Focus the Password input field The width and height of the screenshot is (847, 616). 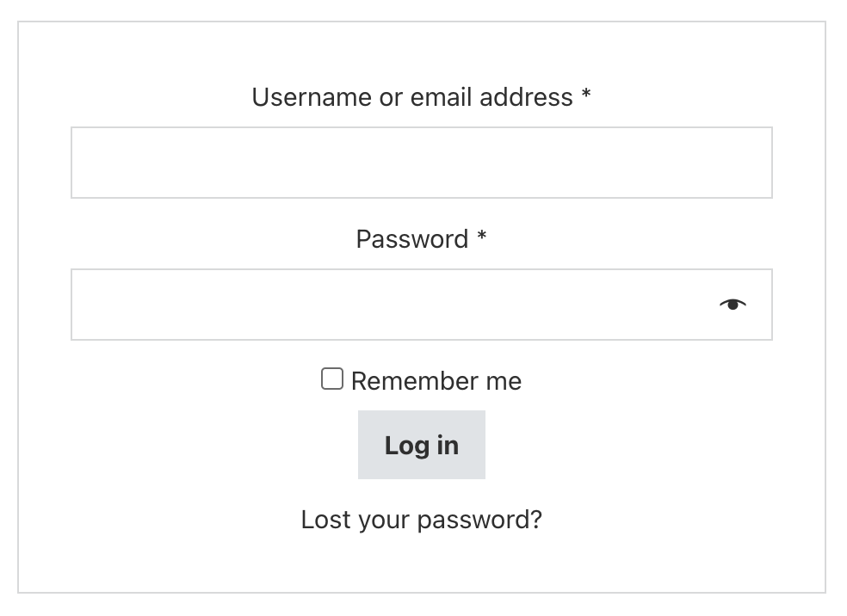pos(421,305)
